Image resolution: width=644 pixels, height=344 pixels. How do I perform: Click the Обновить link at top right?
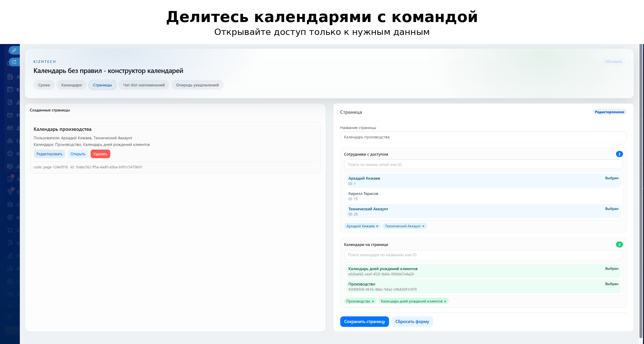(613, 62)
